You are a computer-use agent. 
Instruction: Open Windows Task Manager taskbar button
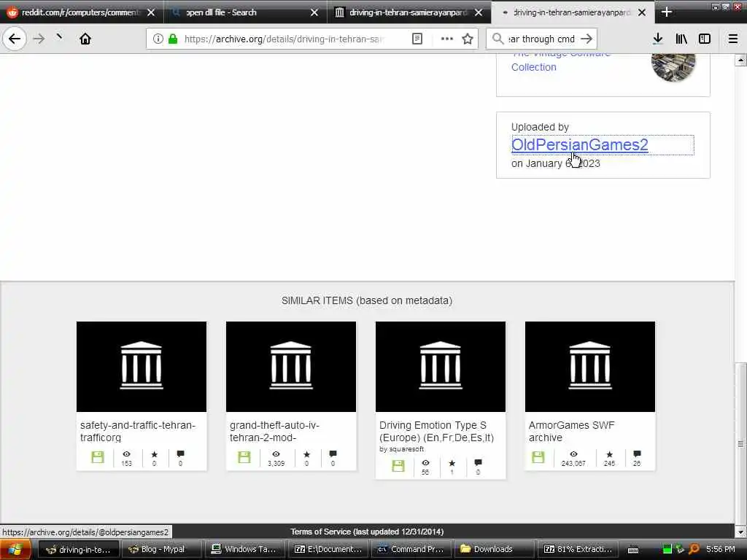tap(245, 550)
